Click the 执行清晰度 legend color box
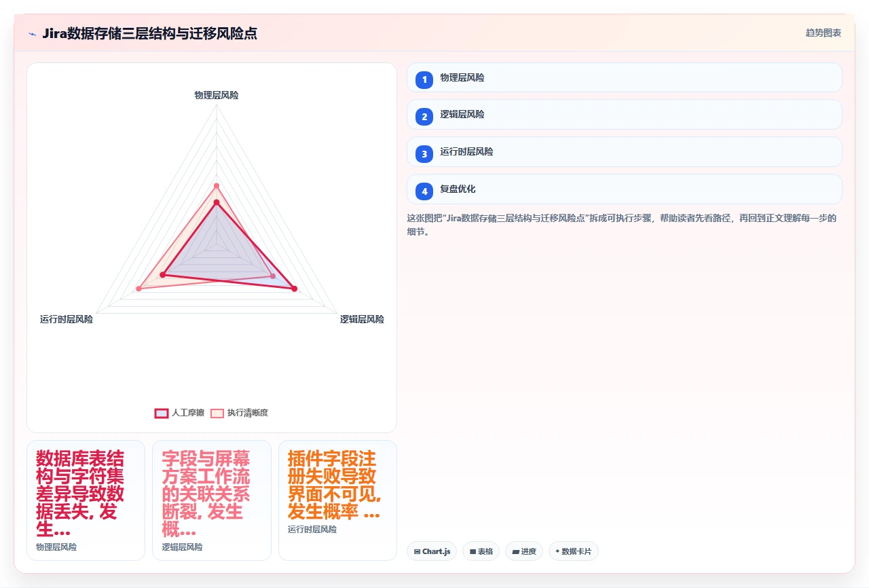Image resolution: width=869 pixels, height=588 pixels. (x=217, y=413)
